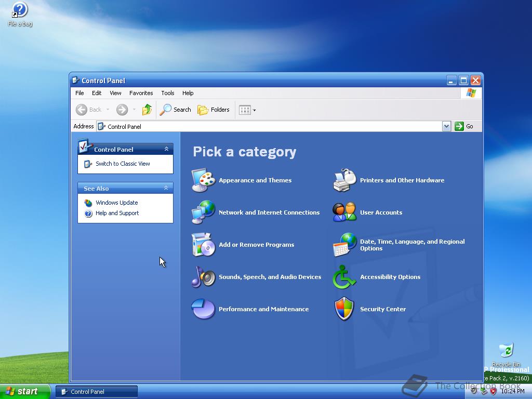This screenshot has width=532, height=399.
Task: Click the Search magnifier toolbar button
Action: [x=176, y=110]
